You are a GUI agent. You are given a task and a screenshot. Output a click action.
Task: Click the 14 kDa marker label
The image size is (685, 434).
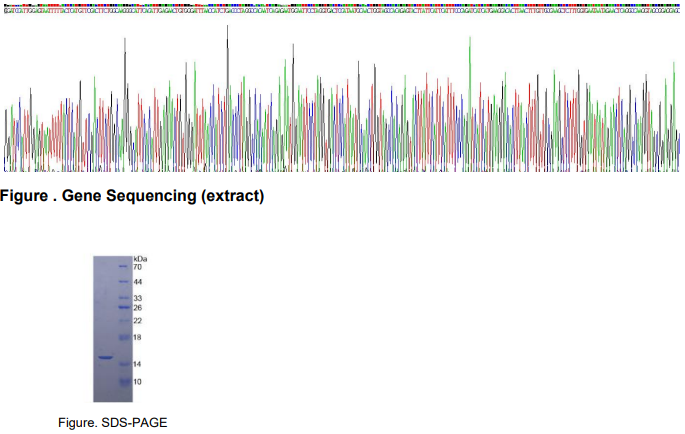coord(137,364)
